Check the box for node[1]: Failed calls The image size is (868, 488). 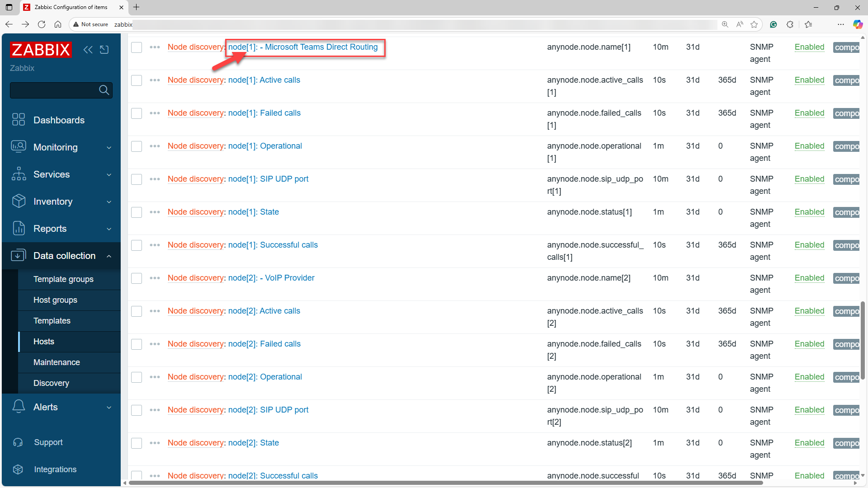tap(137, 113)
